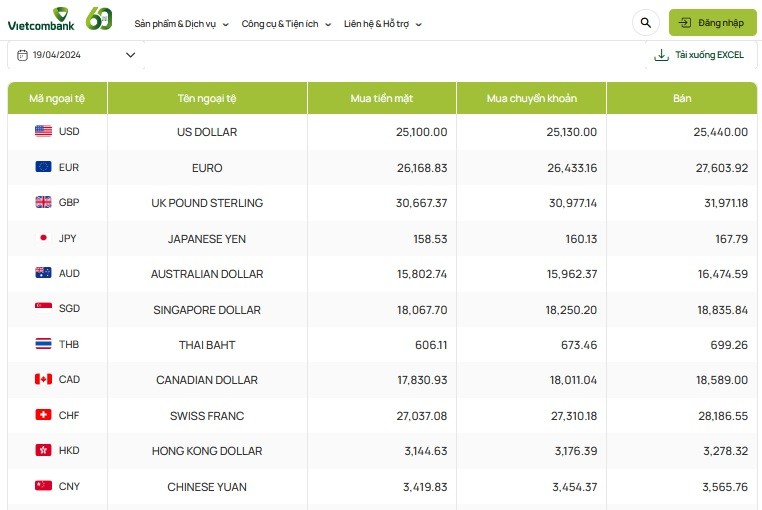Click the calendar icon beside the date
The height and width of the screenshot is (510, 762).
(22, 55)
